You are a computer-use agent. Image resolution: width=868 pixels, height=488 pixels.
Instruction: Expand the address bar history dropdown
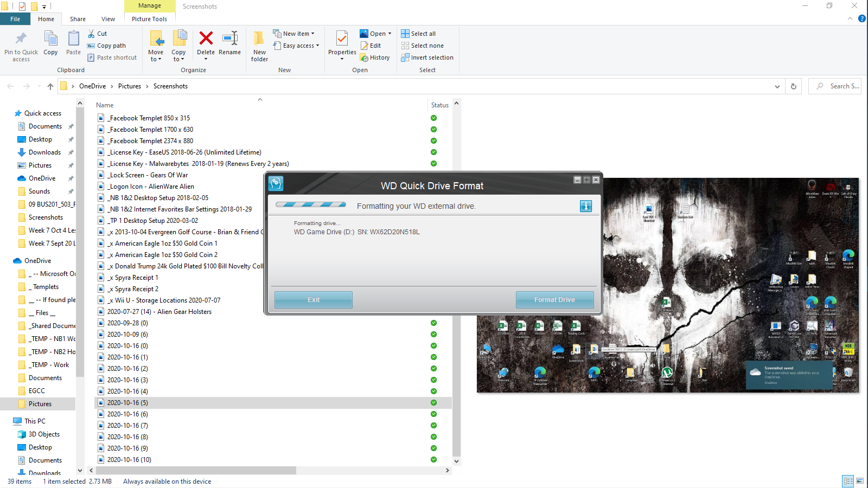pyautogui.click(x=777, y=86)
